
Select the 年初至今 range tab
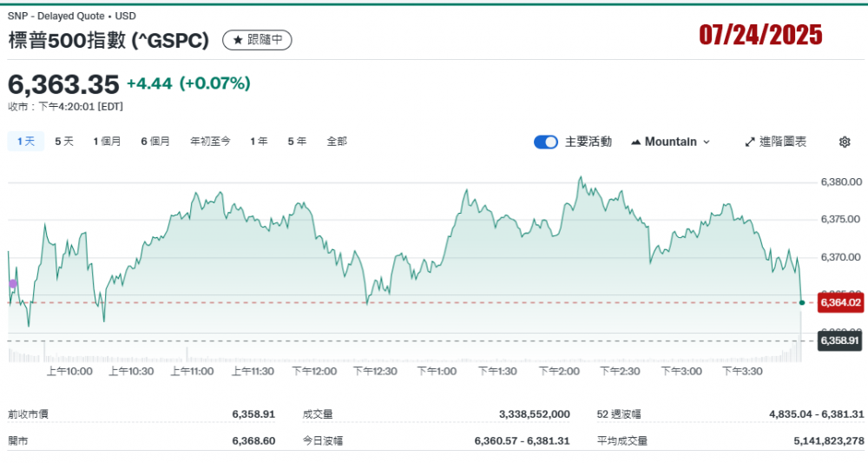(x=210, y=142)
